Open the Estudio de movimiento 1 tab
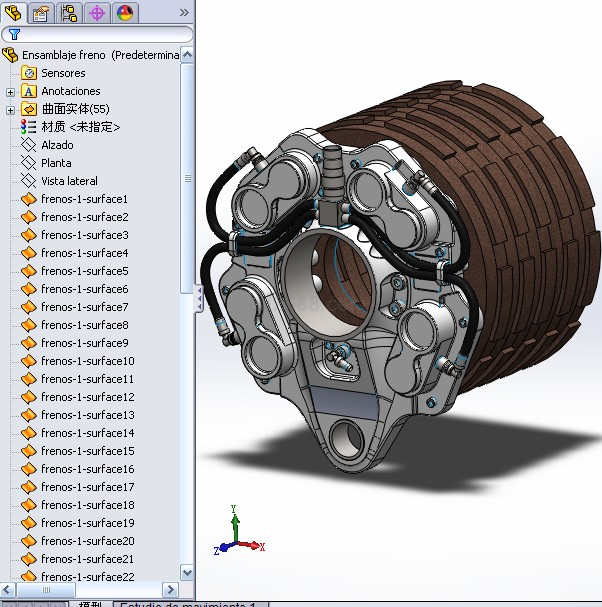Image resolution: width=602 pixels, height=607 pixels. pyautogui.click(x=188, y=604)
